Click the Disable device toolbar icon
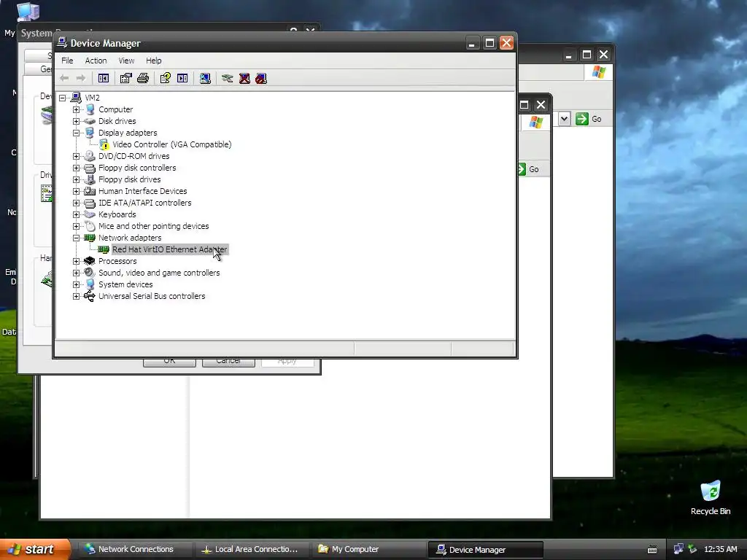The image size is (747, 560). pyautogui.click(x=261, y=78)
